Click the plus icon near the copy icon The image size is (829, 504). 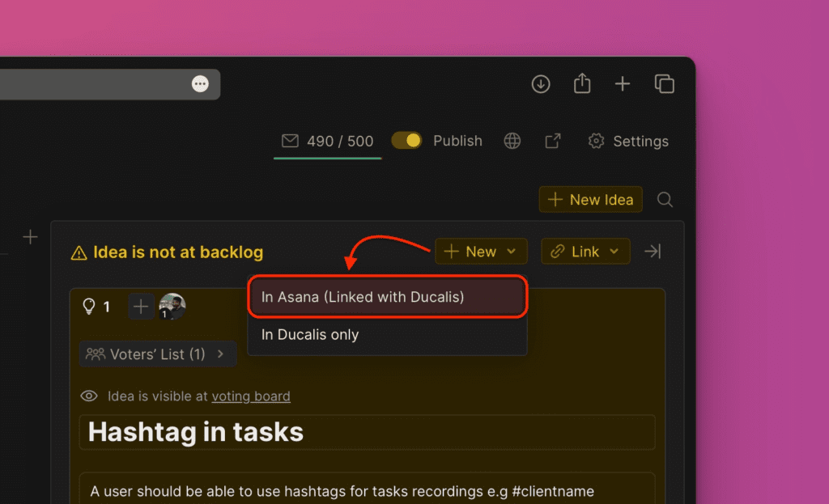pos(623,83)
